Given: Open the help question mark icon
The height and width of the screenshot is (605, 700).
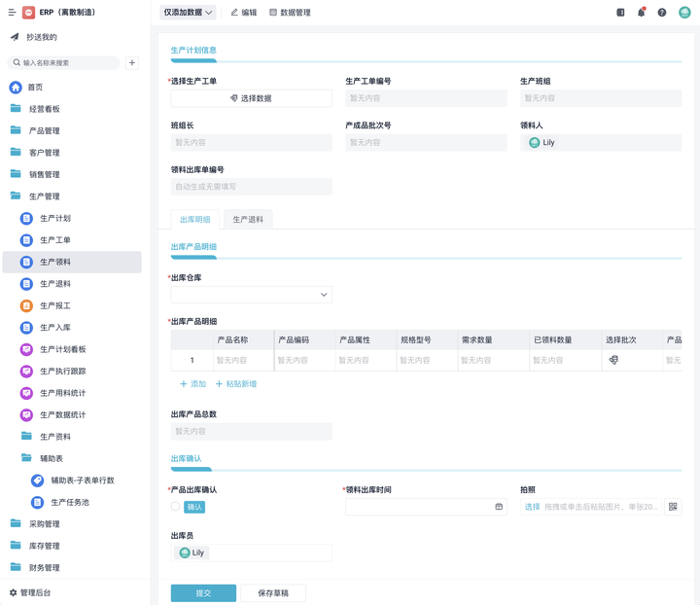Looking at the screenshot, I should click(662, 13).
